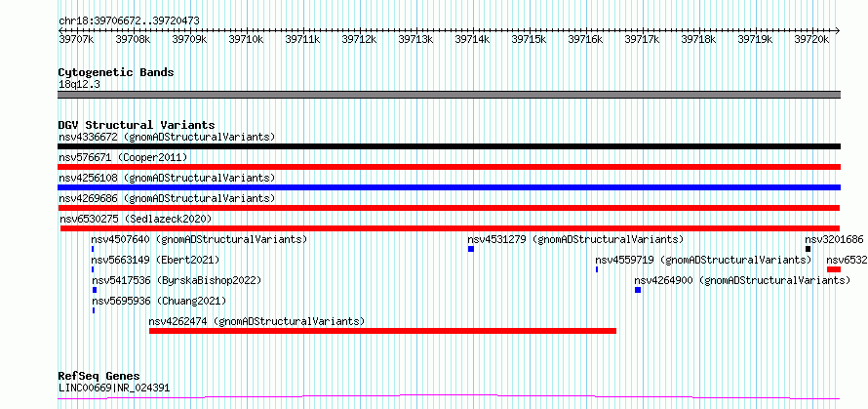Click the 18q12.3 band label
Image resolution: width=868 pixels, height=409 pixels.
(79, 85)
